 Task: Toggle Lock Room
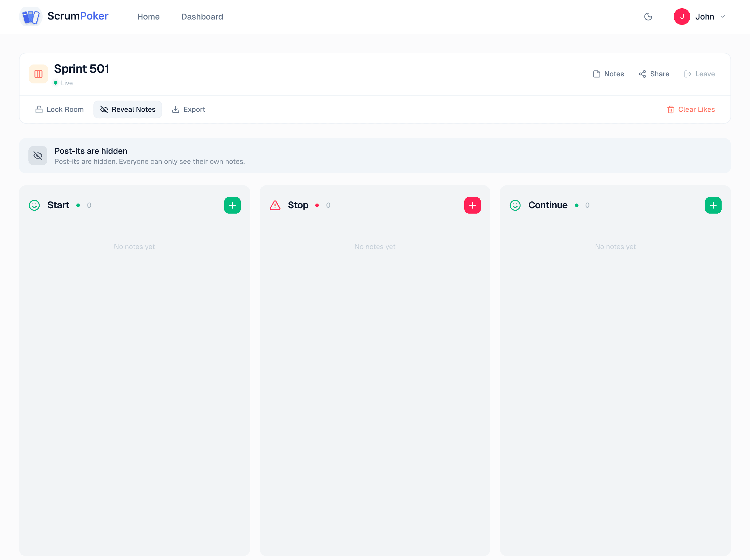(59, 109)
